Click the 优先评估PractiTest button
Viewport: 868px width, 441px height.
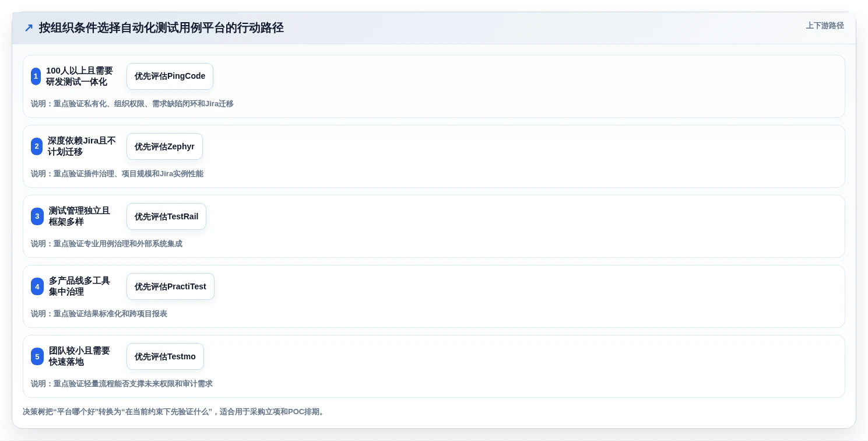[170, 286]
